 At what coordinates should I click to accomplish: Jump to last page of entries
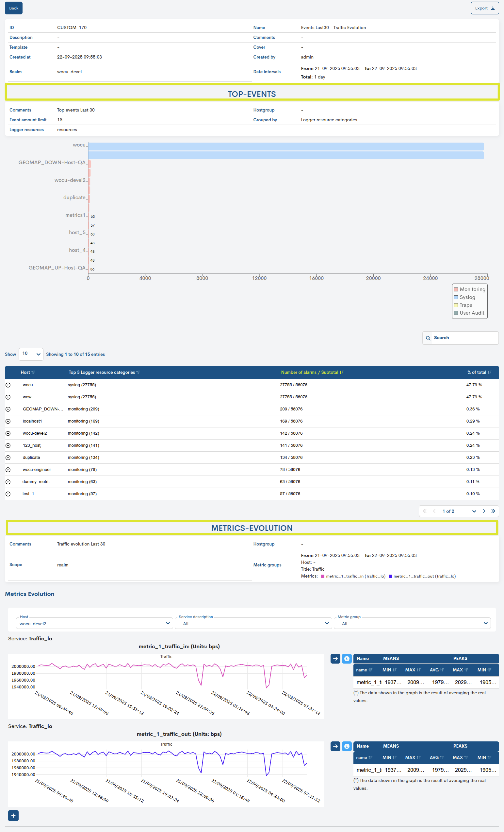[493, 511]
